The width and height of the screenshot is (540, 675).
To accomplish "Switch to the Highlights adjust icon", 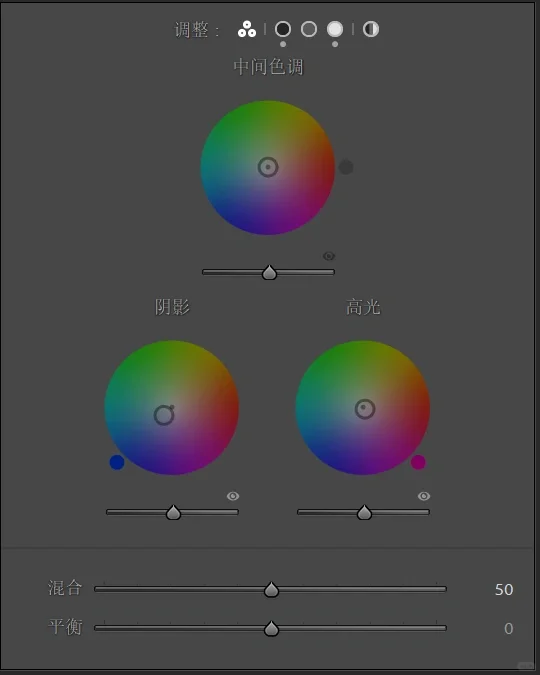I will coord(335,29).
